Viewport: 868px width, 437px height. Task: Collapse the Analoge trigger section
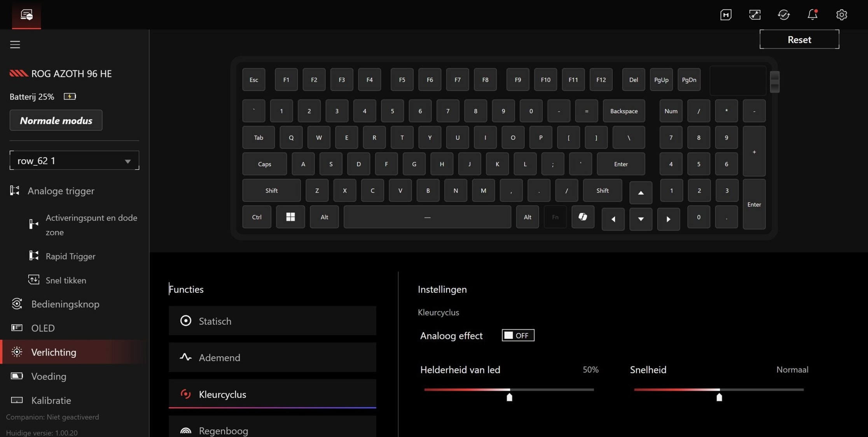[61, 191]
